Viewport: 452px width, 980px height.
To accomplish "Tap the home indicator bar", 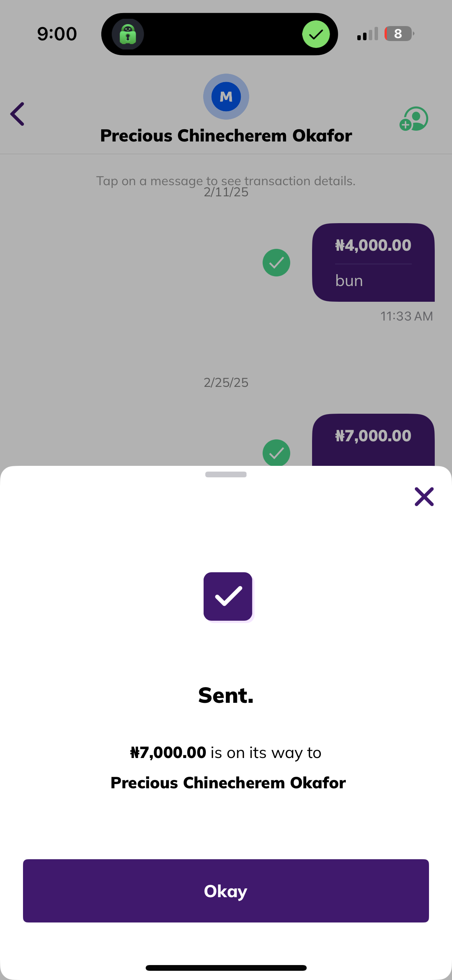I will [x=226, y=968].
